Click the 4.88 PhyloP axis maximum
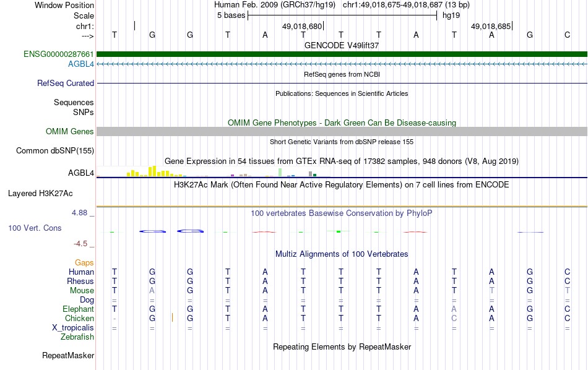The width and height of the screenshot is (588, 370). click(x=79, y=213)
